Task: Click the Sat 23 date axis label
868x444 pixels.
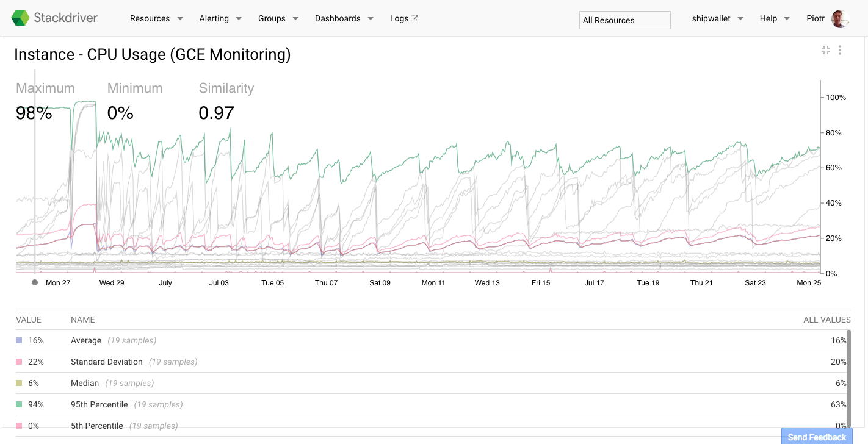Action: (755, 283)
